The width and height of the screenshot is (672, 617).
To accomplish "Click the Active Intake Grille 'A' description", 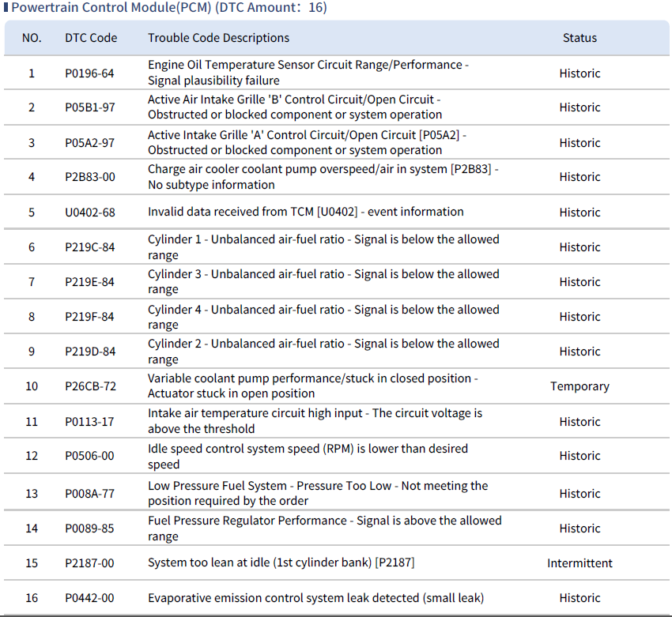I will coord(307,142).
